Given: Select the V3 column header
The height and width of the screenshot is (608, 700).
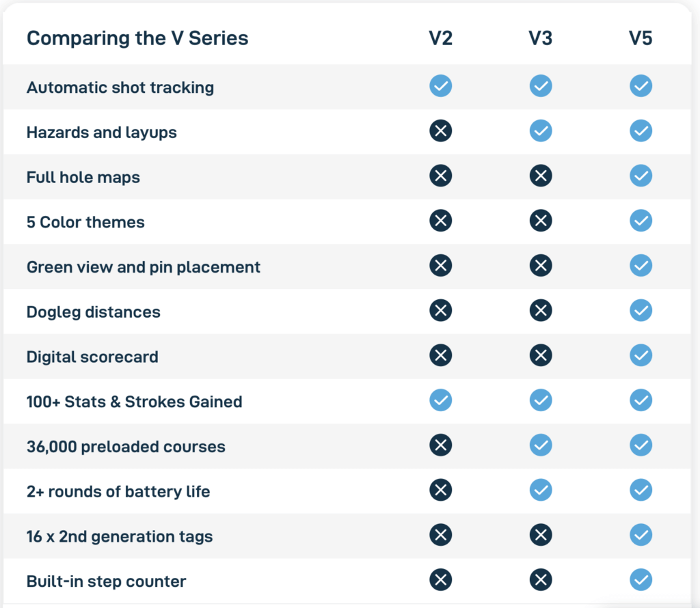Looking at the screenshot, I should (541, 38).
